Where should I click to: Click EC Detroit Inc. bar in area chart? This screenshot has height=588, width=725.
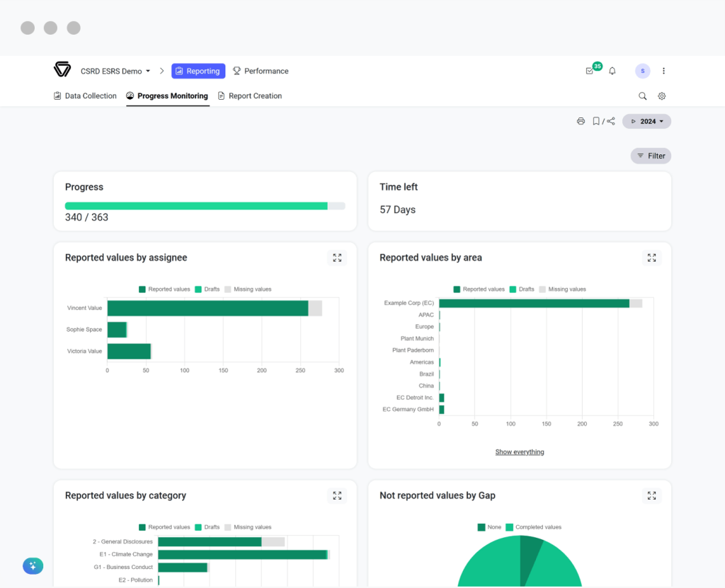442,398
